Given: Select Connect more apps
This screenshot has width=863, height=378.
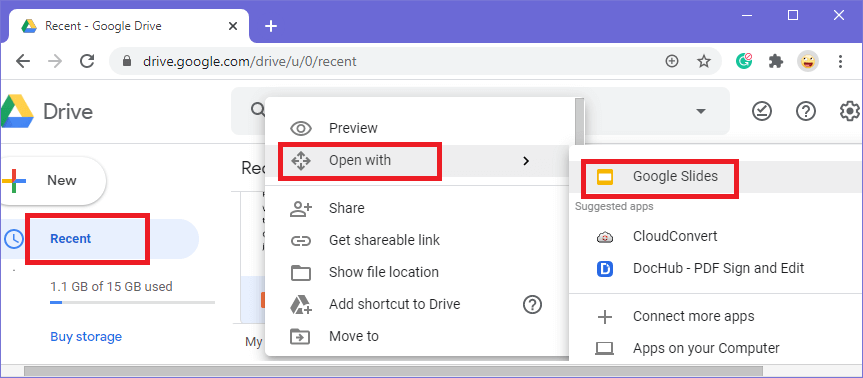Looking at the screenshot, I should pyautogui.click(x=715, y=317).
